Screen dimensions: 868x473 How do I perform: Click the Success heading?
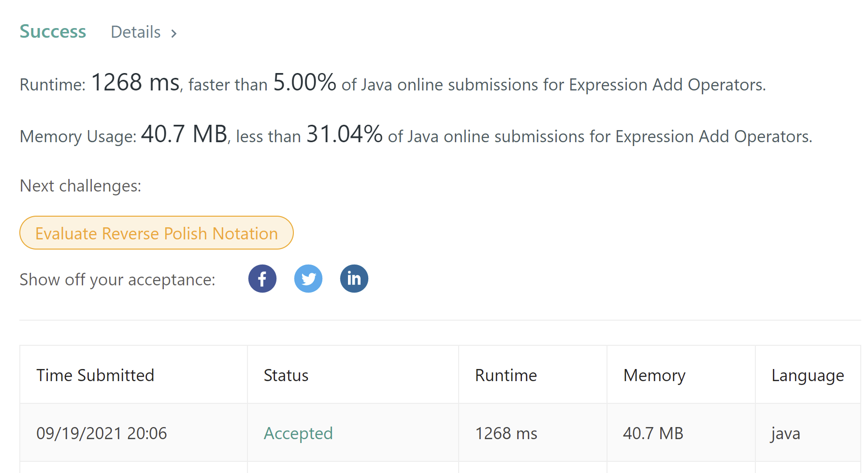pos(53,31)
